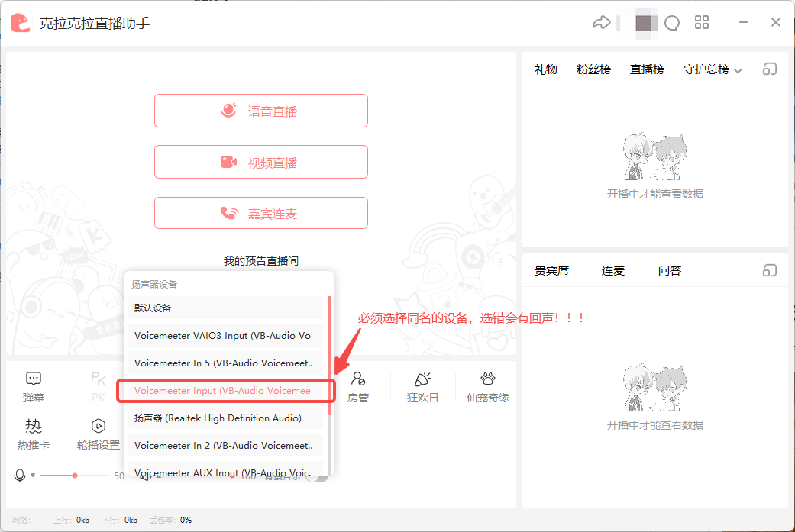Open the pixelated user avatar in title bar
The height and width of the screenshot is (532, 795).
coord(643,23)
